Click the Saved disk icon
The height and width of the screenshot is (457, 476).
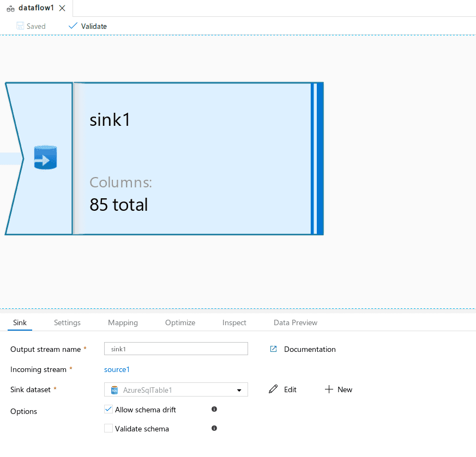point(20,26)
